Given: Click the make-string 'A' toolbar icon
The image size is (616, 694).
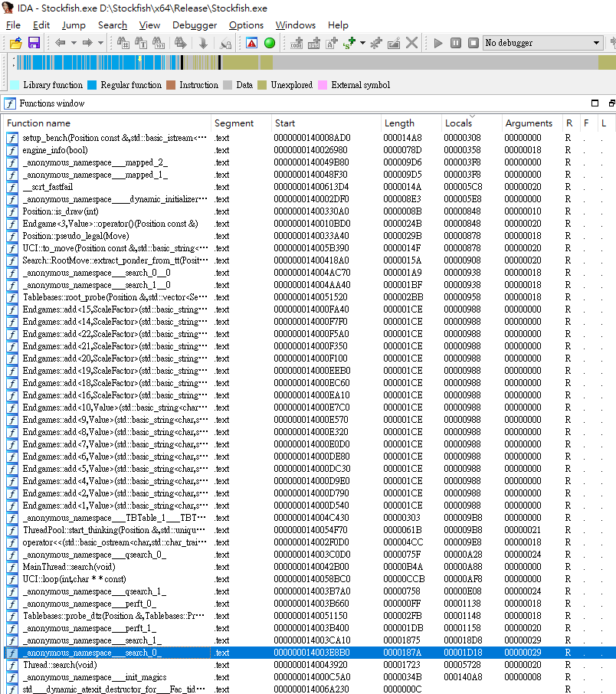Looking at the screenshot, I should [x=332, y=43].
